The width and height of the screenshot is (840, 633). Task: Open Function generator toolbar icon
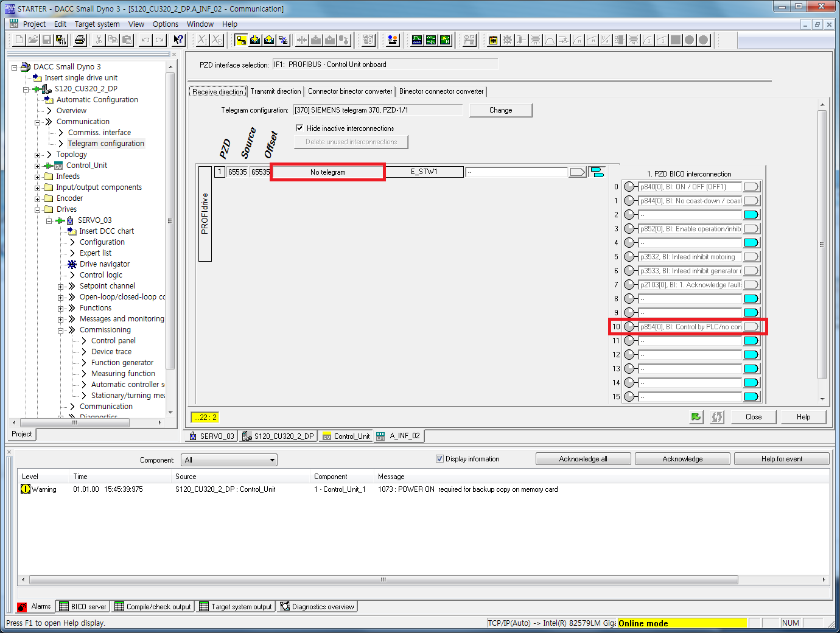(431, 40)
